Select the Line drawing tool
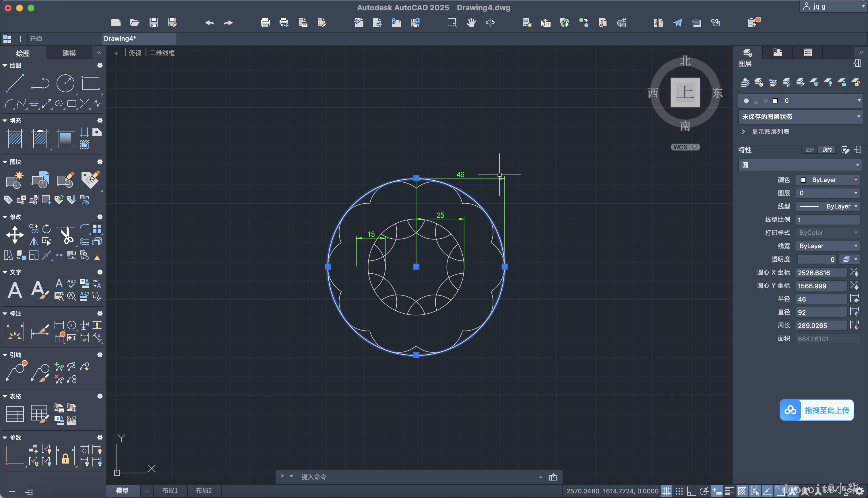868x498 pixels. (15, 83)
